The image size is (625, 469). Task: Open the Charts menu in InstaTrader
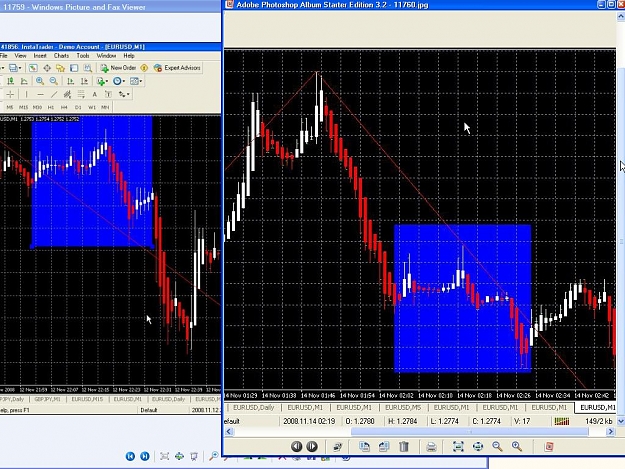click(x=61, y=56)
